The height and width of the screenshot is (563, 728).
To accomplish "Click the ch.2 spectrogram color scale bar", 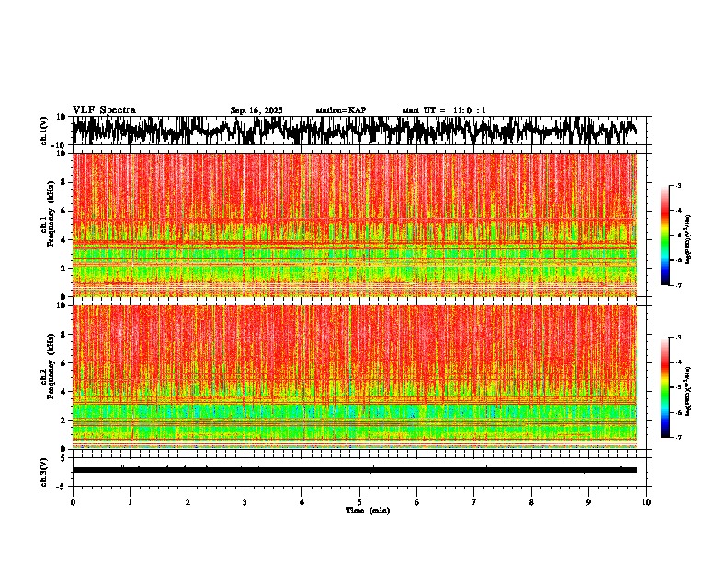I will 665,387.
